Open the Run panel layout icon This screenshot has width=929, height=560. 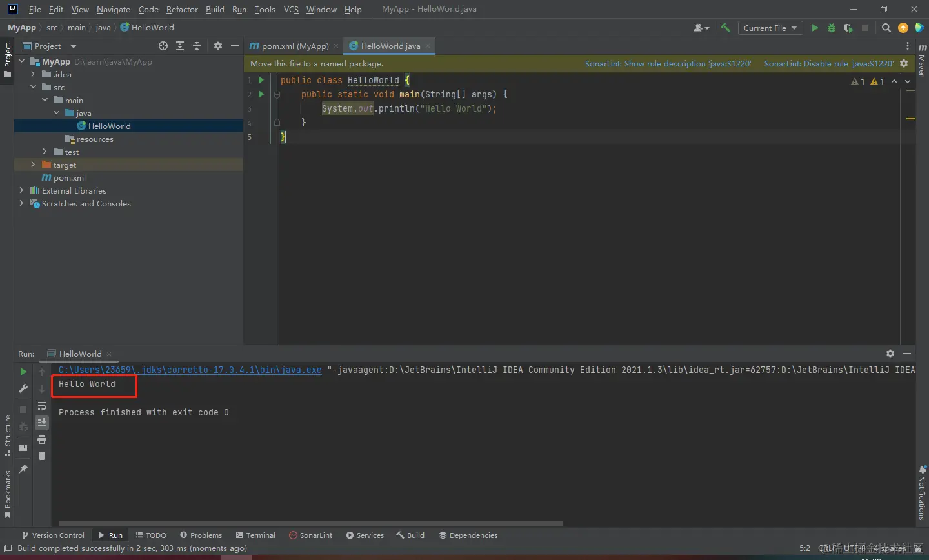(23, 448)
